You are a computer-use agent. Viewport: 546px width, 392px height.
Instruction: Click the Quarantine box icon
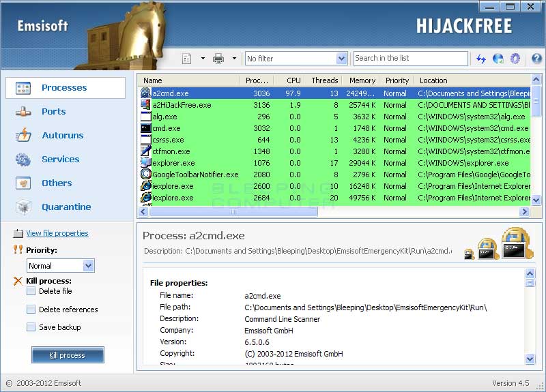click(x=23, y=207)
